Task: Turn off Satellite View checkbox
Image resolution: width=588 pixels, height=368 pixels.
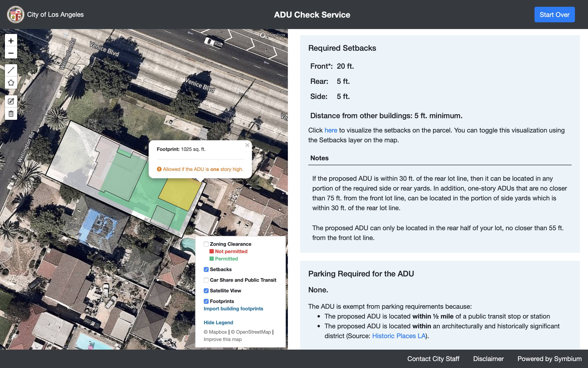Action: pyautogui.click(x=206, y=291)
